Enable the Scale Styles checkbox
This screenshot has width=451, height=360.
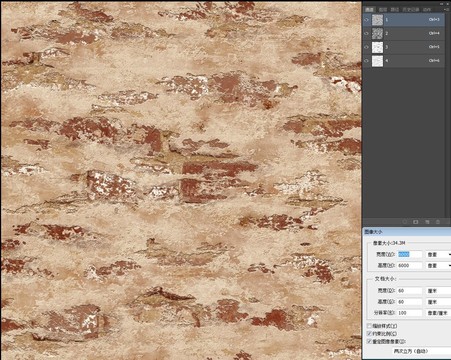(369, 326)
